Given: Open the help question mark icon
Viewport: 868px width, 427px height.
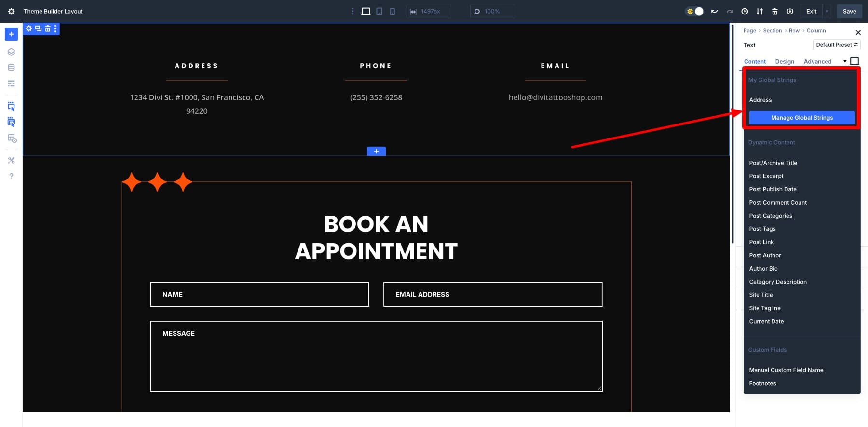Looking at the screenshot, I should pos(11,176).
